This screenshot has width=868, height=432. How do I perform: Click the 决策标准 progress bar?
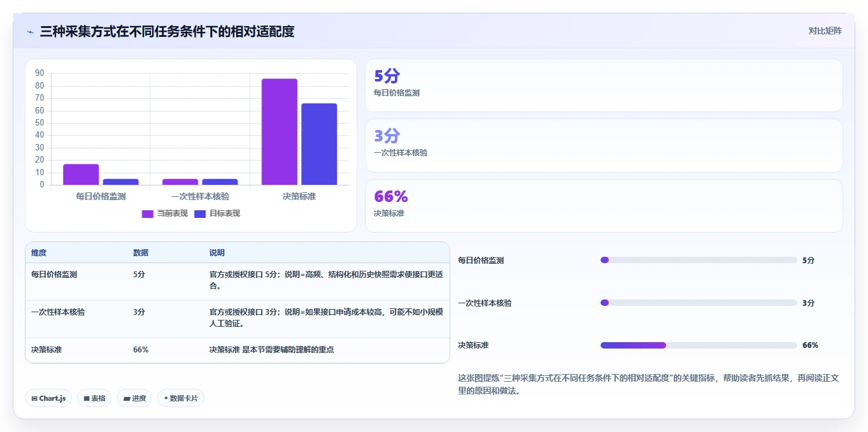699,345
